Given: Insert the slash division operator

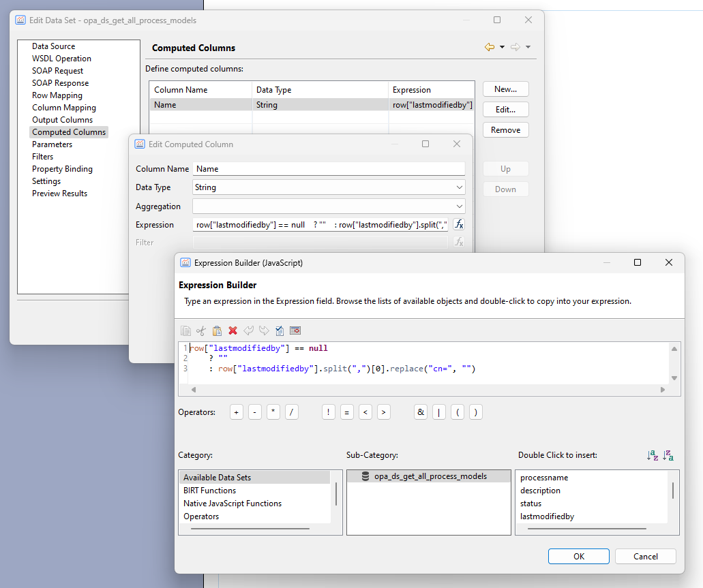Looking at the screenshot, I should pos(291,412).
